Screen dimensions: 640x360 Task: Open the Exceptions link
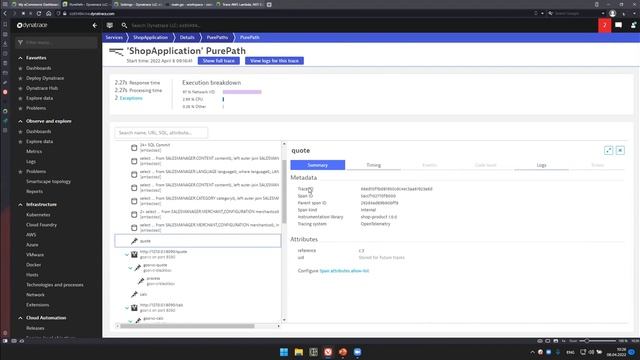[131, 98]
